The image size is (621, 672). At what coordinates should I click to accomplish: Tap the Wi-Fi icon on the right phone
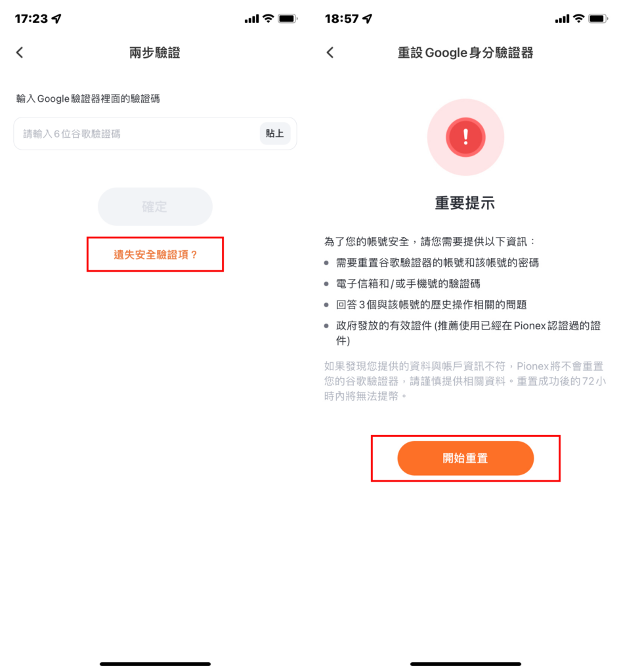coord(578,18)
